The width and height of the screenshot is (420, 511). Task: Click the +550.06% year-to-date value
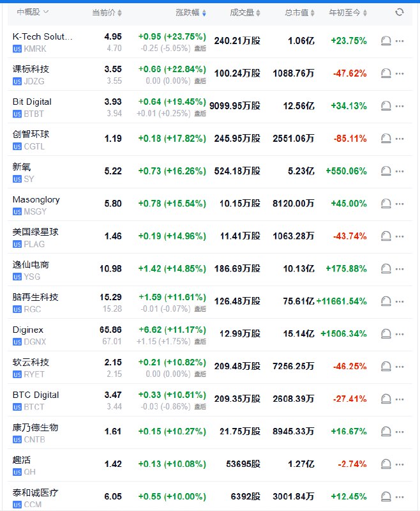pos(347,171)
